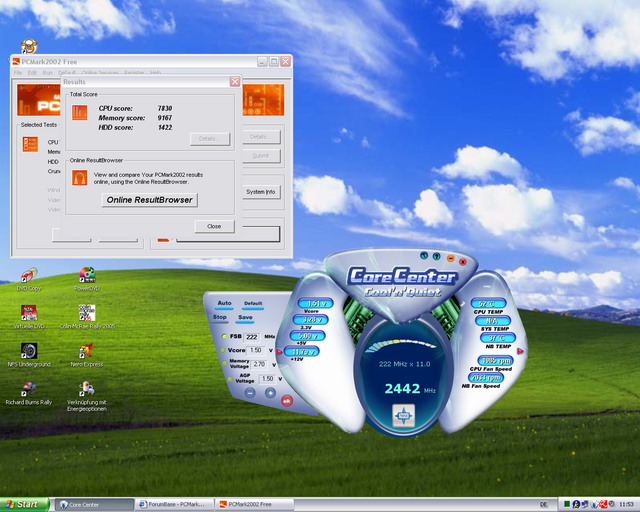Select the NFS Underground desktop icon
640x512 pixels.
coord(29,354)
